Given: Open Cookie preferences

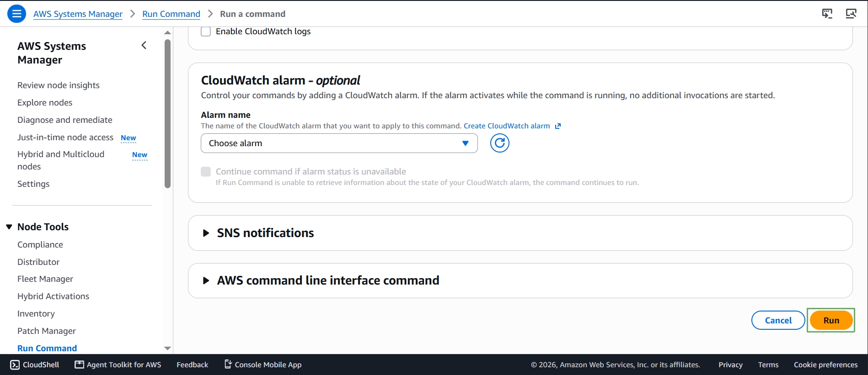Looking at the screenshot, I should 825,364.
